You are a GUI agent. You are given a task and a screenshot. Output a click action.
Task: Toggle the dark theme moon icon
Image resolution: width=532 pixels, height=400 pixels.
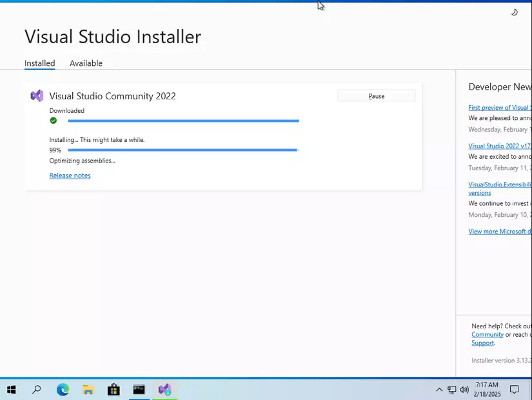(514, 12)
